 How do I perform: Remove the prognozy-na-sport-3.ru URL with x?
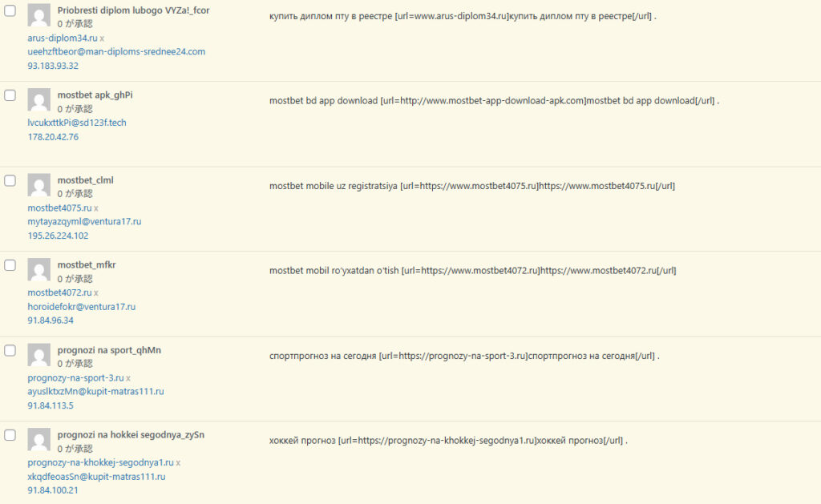coord(128,378)
